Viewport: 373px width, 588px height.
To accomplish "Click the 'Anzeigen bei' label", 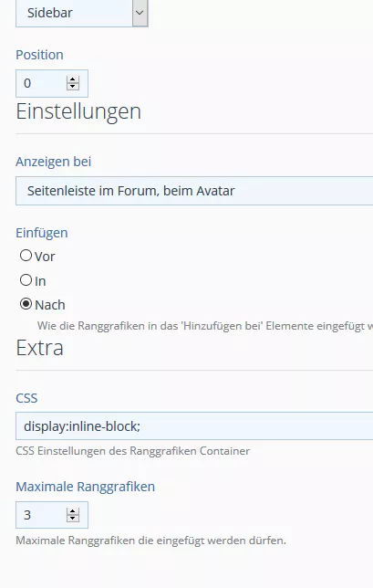I will (53, 162).
